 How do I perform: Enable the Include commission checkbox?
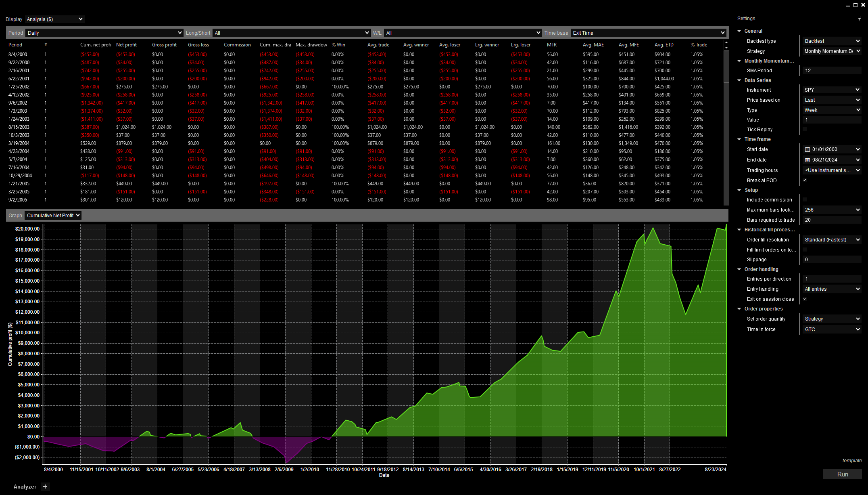tap(805, 199)
